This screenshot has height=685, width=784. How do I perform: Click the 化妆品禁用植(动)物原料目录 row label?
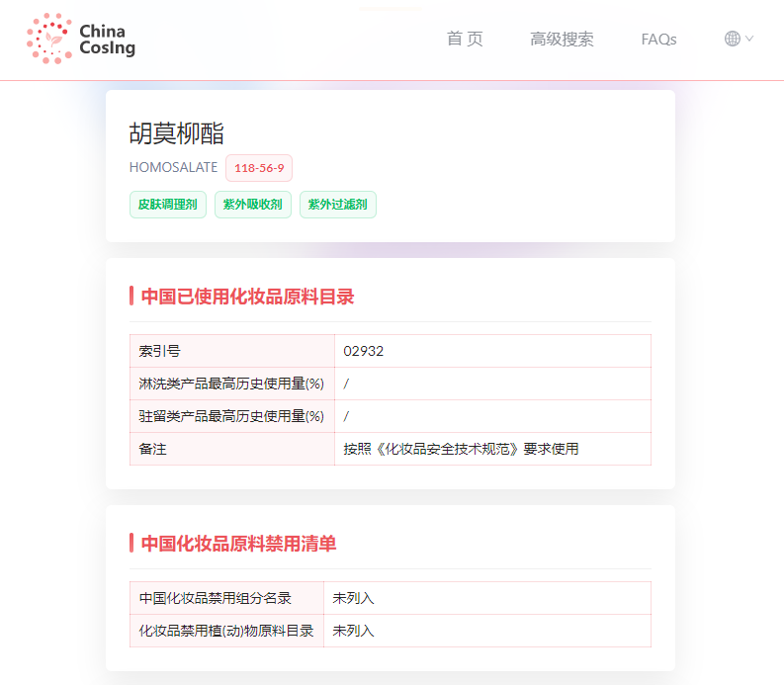[x=226, y=631]
